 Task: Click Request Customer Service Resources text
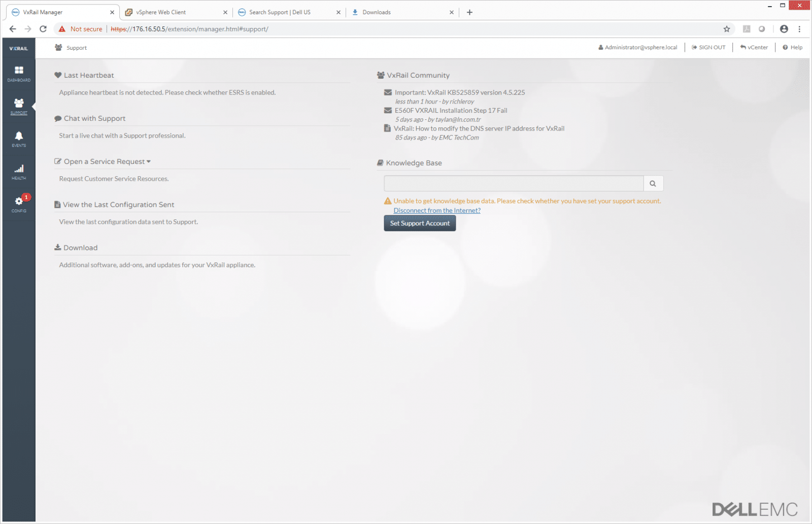tap(114, 179)
